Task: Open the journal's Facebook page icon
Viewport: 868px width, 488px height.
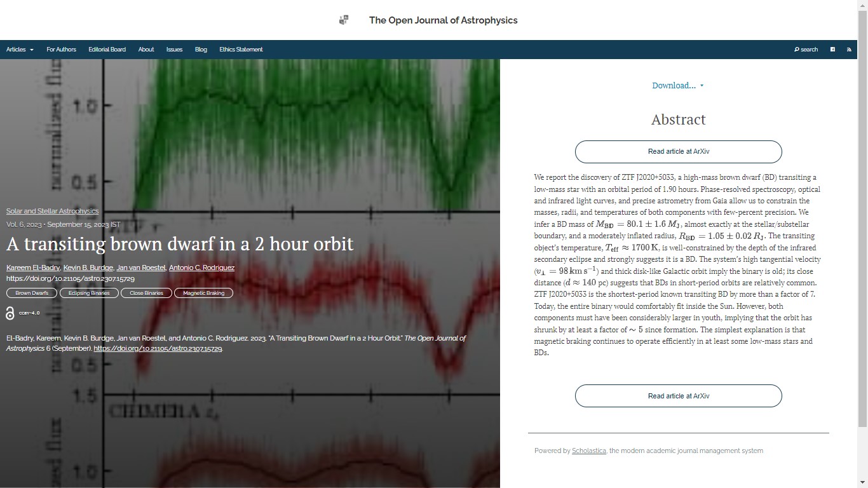Action: tap(832, 50)
